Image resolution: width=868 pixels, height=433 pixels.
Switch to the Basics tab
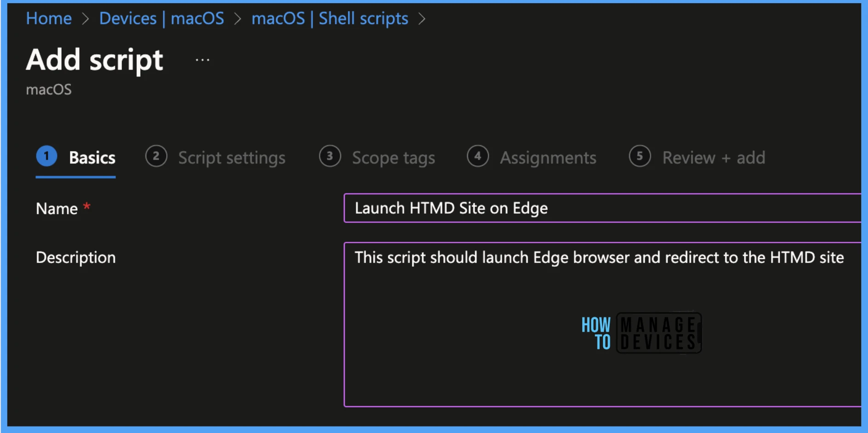92,158
